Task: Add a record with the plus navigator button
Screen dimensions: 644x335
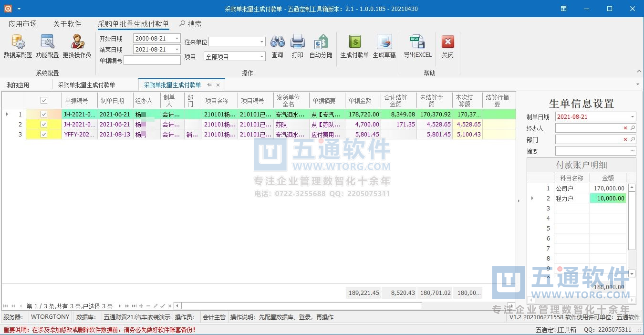Action: click(x=141, y=306)
